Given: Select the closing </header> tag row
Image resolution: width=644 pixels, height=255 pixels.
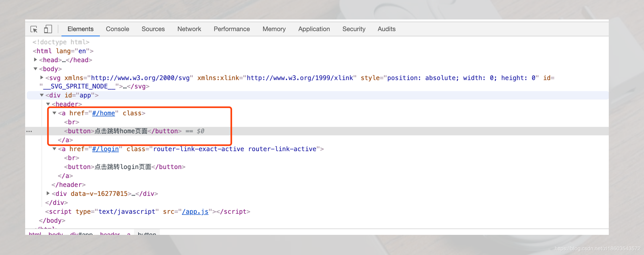Looking at the screenshot, I should 68,185.
